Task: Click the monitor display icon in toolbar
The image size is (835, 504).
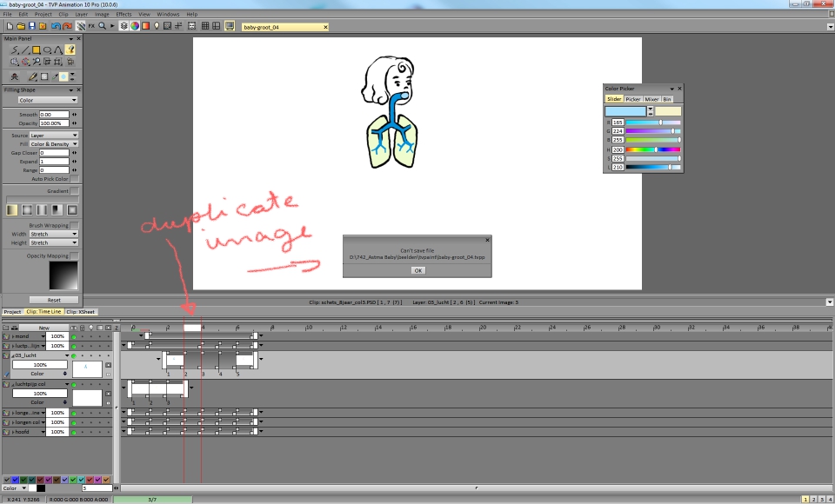Action: point(230,26)
